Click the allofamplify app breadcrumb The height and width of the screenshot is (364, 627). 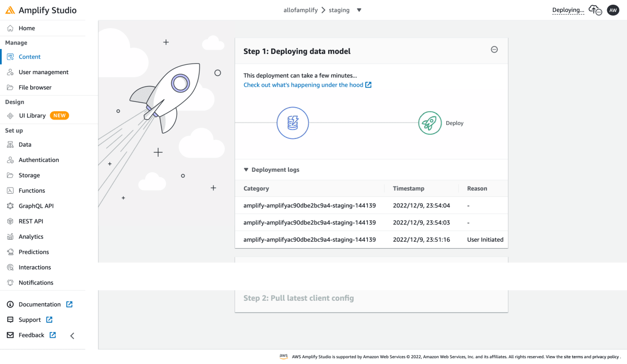pos(300,10)
